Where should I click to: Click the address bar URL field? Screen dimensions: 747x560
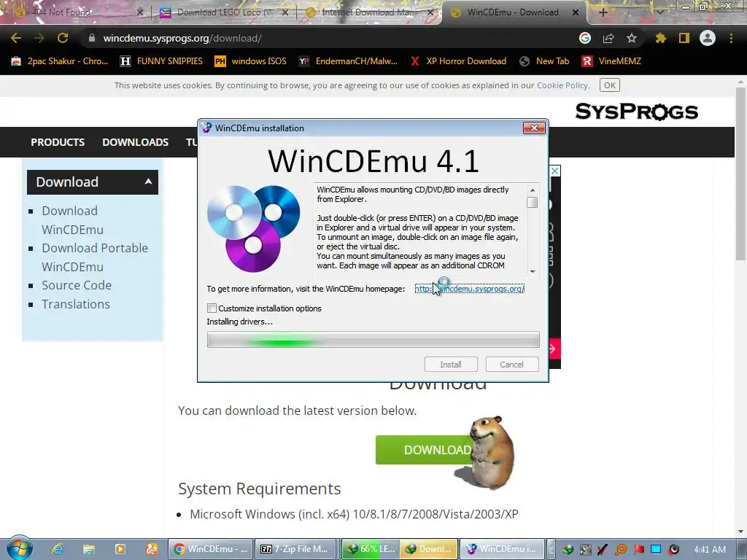click(x=329, y=38)
